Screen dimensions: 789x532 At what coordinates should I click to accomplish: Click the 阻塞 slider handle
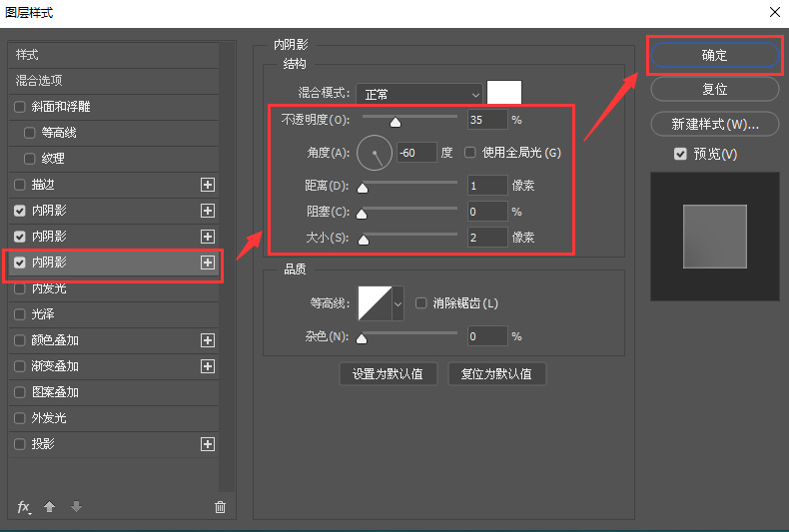pos(362,215)
